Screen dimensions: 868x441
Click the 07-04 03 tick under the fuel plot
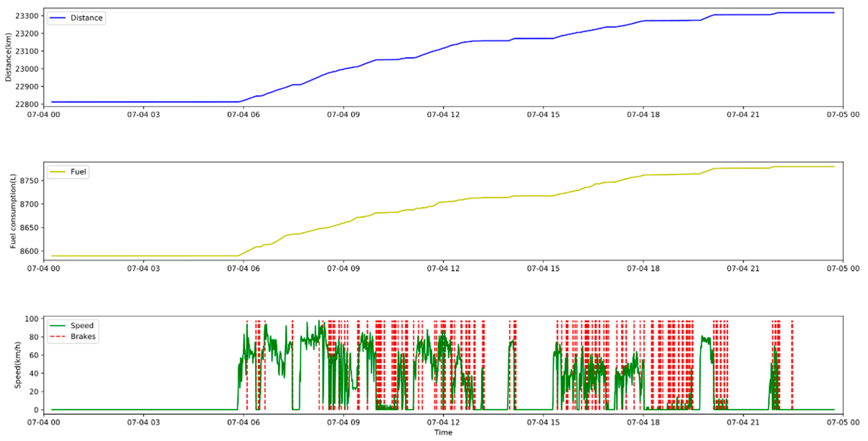[x=144, y=269]
